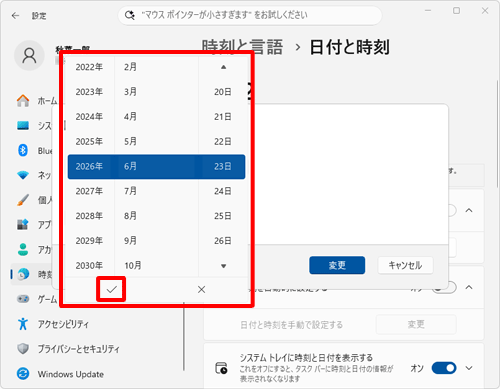Pick 24日 in the day list
The height and width of the screenshot is (389, 500).
(223, 191)
